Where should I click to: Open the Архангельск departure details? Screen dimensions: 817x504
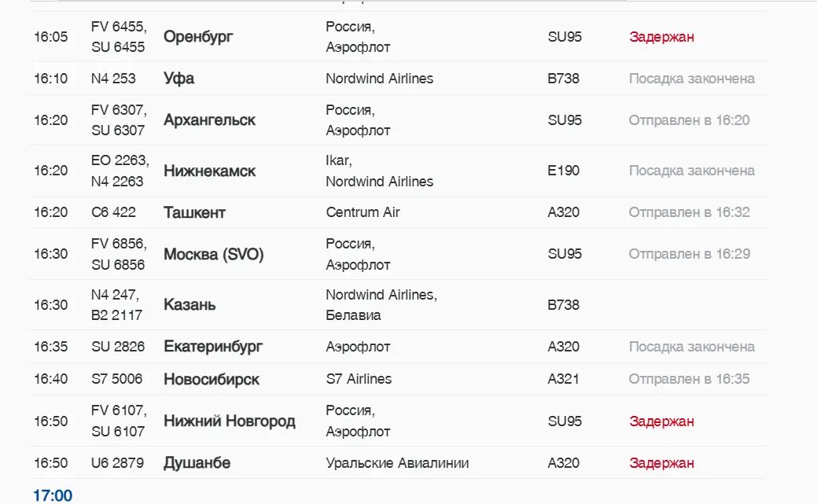209,120
